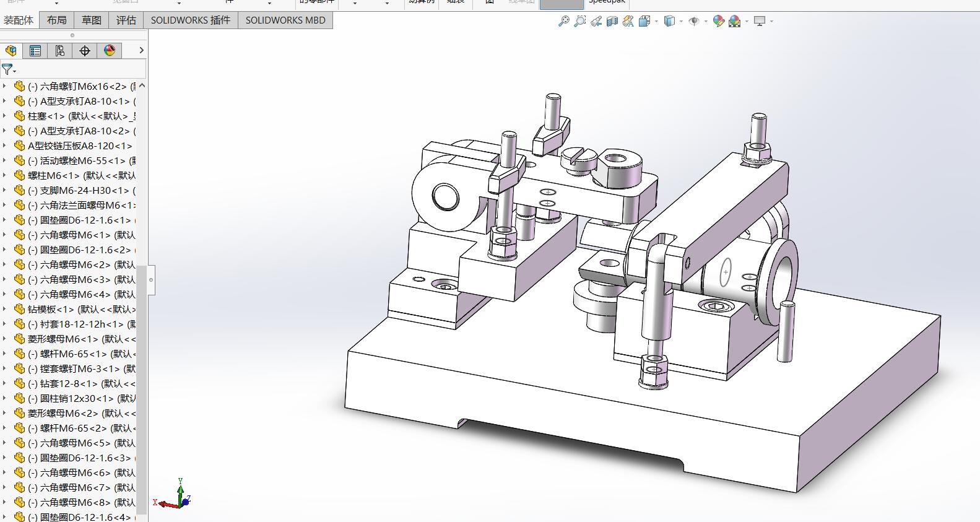Click the 活动螺栓M6-55<1> part icon
This screenshot has width=980, height=522.
(19, 161)
